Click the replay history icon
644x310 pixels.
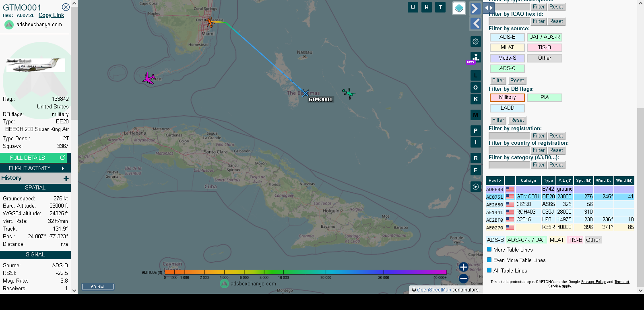476,186
